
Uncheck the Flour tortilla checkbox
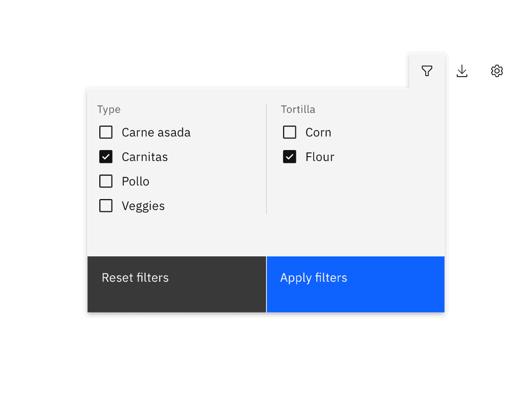click(290, 157)
